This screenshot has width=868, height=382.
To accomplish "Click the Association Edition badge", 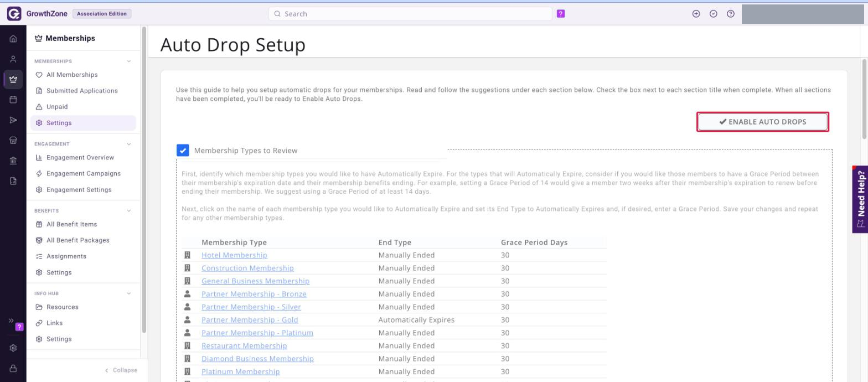I will click(x=102, y=14).
